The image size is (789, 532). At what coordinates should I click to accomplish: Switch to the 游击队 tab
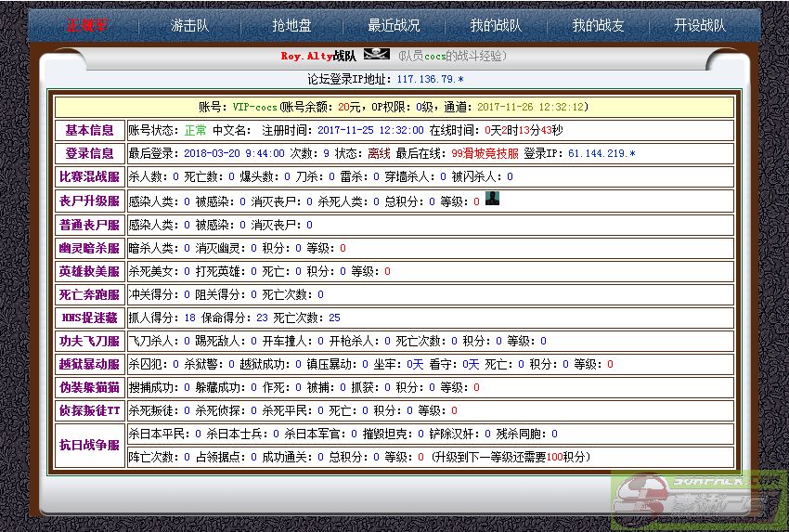pos(190,25)
